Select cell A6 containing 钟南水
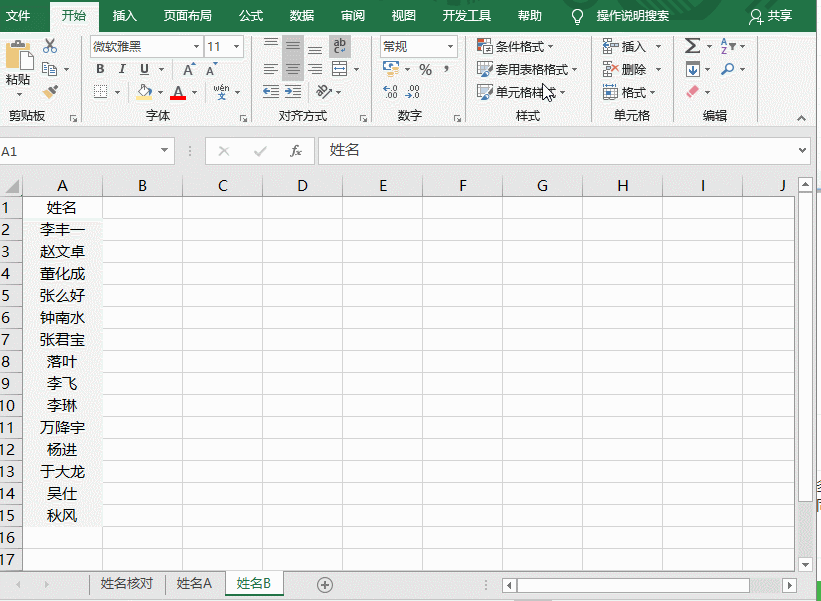 [62, 318]
